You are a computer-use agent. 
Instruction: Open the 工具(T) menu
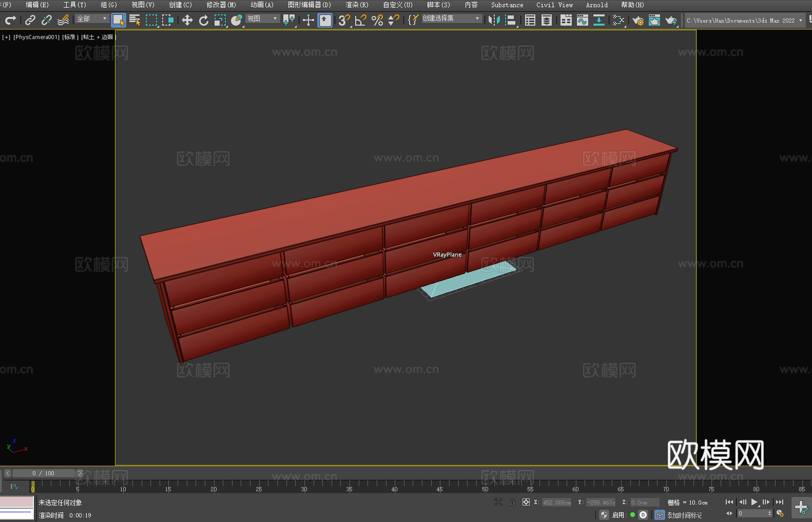click(x=74, y=5)
